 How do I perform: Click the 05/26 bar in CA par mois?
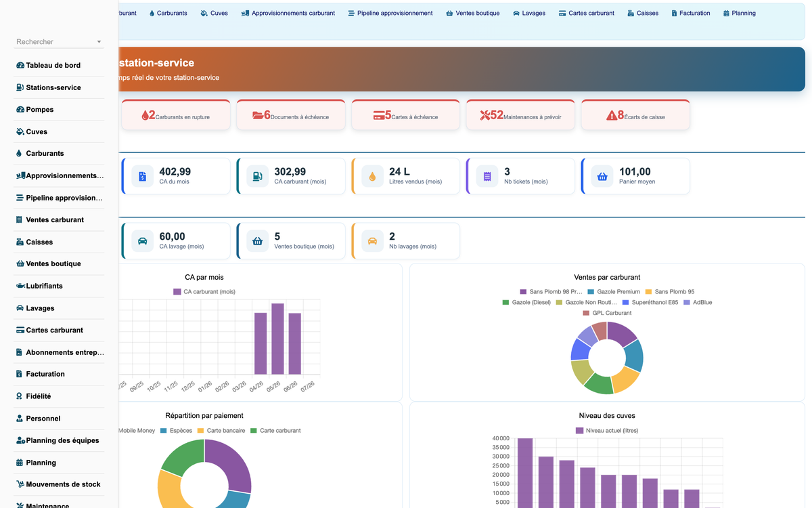point(277,339)
